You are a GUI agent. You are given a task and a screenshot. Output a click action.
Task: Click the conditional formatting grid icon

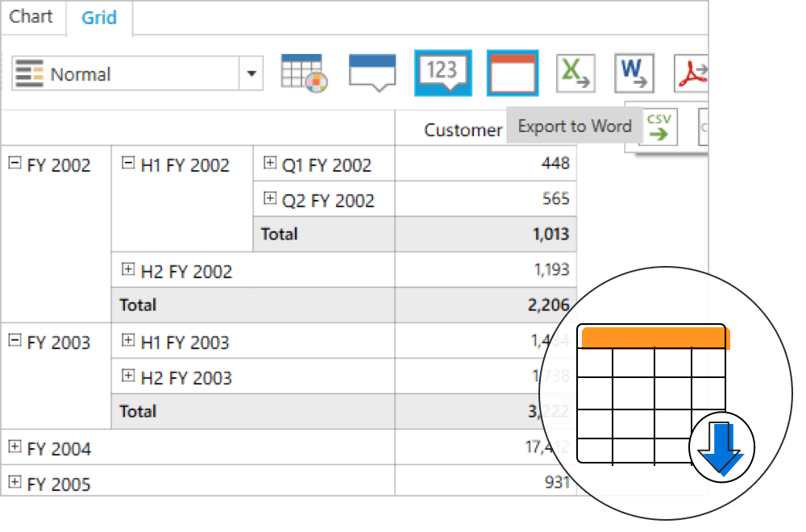click(304, 73)
